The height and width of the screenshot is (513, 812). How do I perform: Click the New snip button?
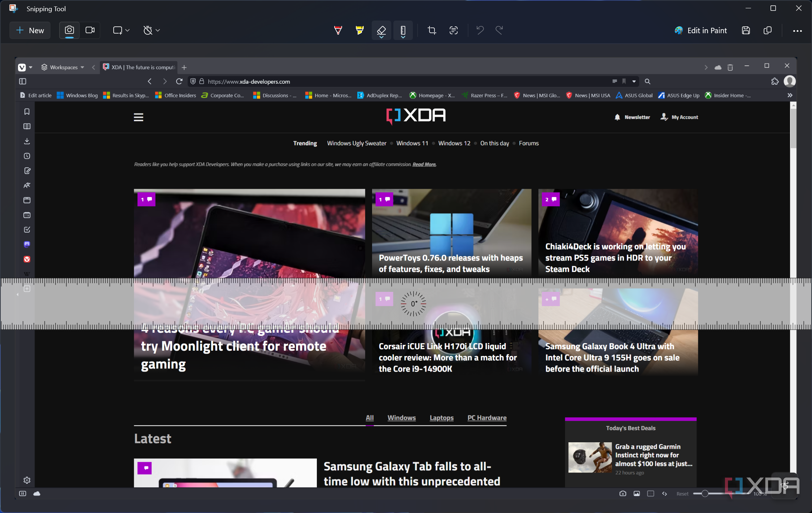point(30,31)
